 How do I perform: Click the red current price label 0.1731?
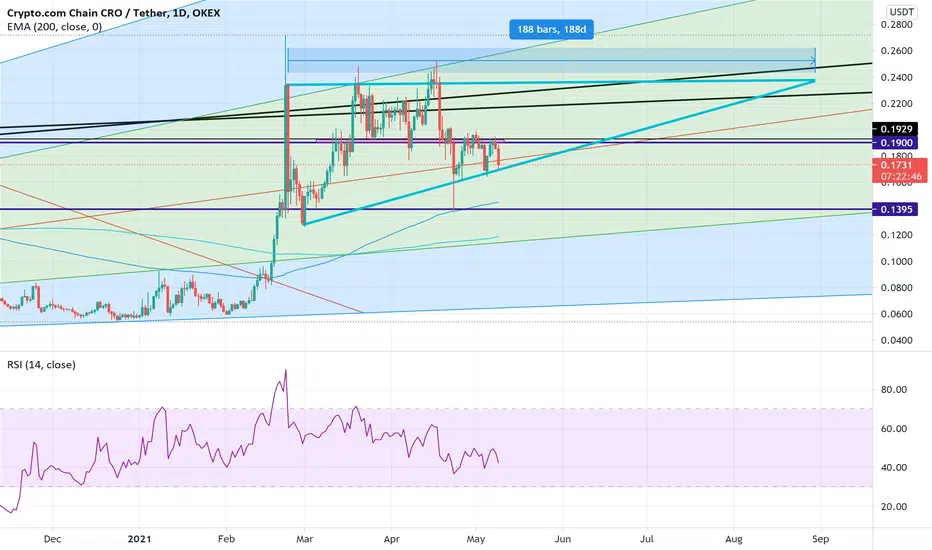point(896,165)
